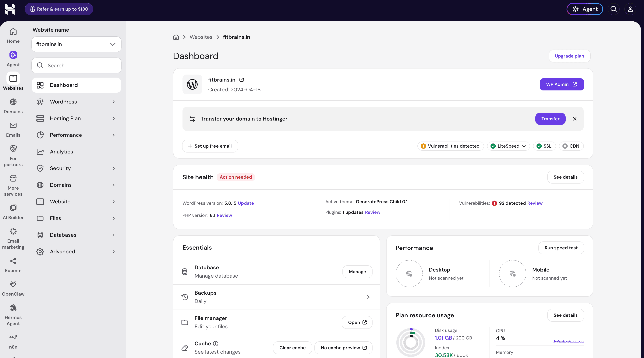Open No cache preview
The width and height of the screenshot is (644, 358).
click(x=344, y=348)
